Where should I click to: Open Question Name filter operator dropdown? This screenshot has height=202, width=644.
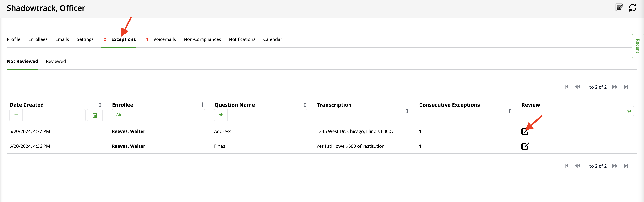[221, 115]
